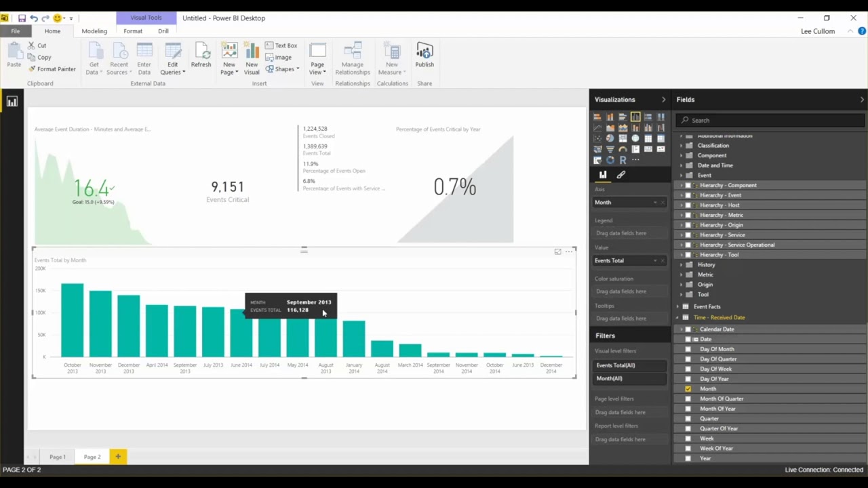Select the line chart visualization

[597, 127]
